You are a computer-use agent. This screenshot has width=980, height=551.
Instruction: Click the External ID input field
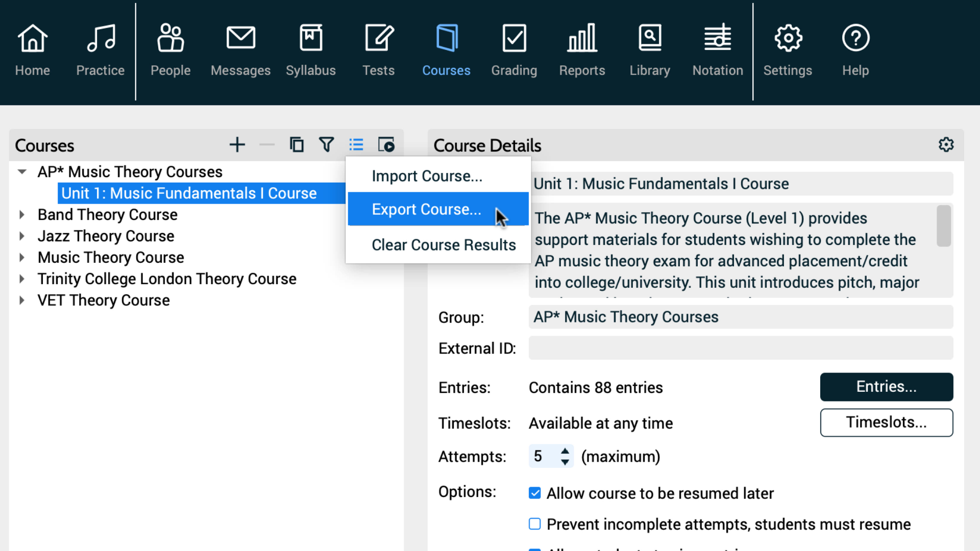click(x=740, y=348)
